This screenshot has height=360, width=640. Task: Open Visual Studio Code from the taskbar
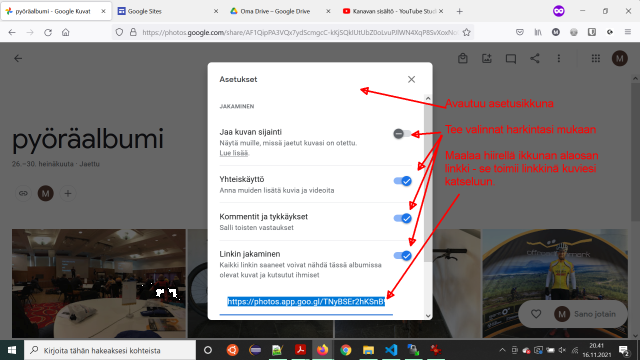[391, 350]
